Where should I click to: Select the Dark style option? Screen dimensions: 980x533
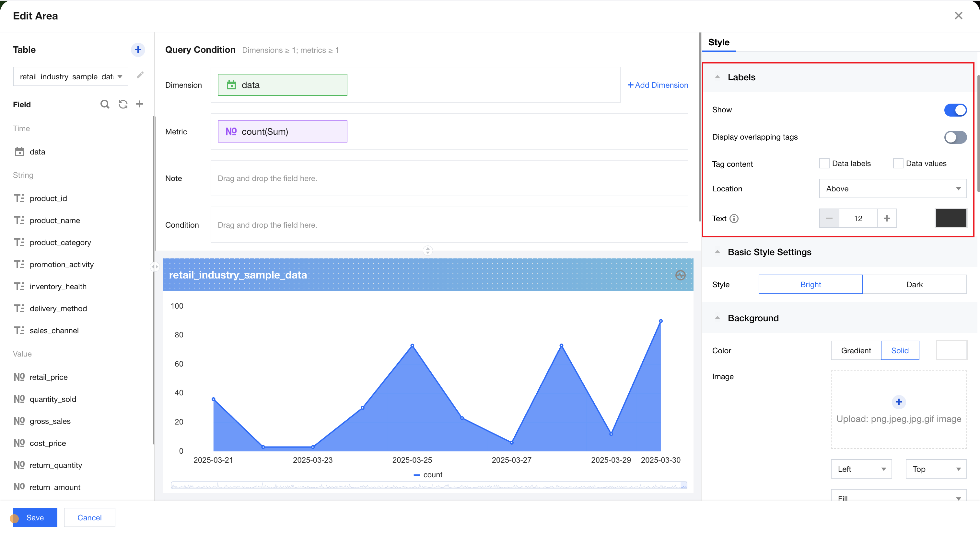coord(914,285)
